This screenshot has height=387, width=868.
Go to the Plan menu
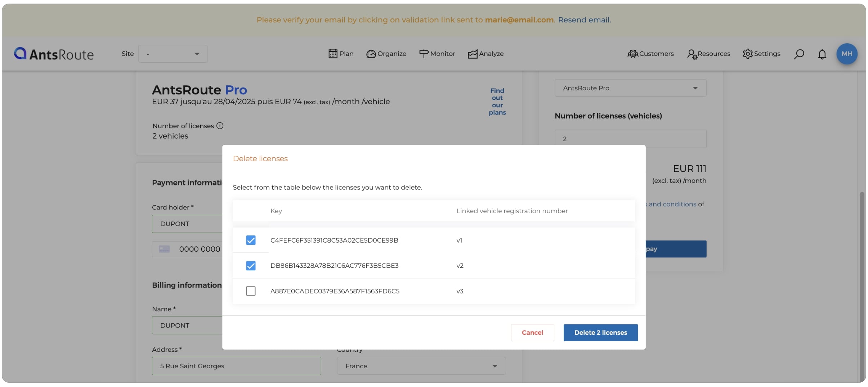(341, 54)
